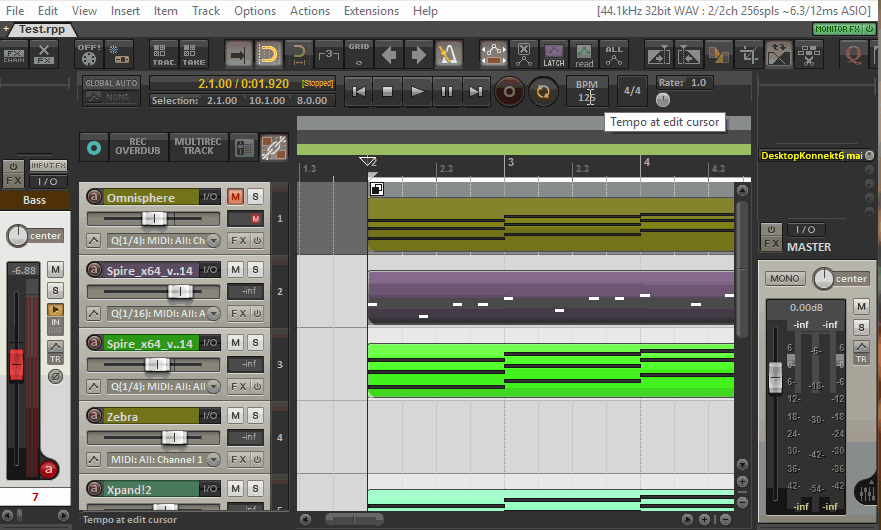Click the transport Record button

point(510,91)
